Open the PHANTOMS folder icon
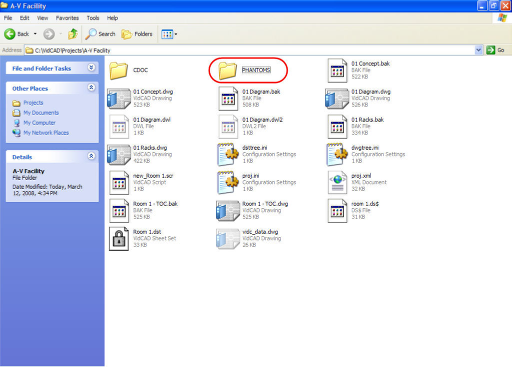Viewport: 512px width, 367px height. pos(228,70)
